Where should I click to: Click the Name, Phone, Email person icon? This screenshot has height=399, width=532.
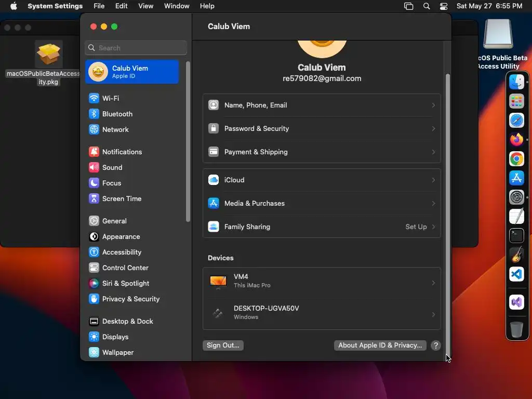pos(214,105)
